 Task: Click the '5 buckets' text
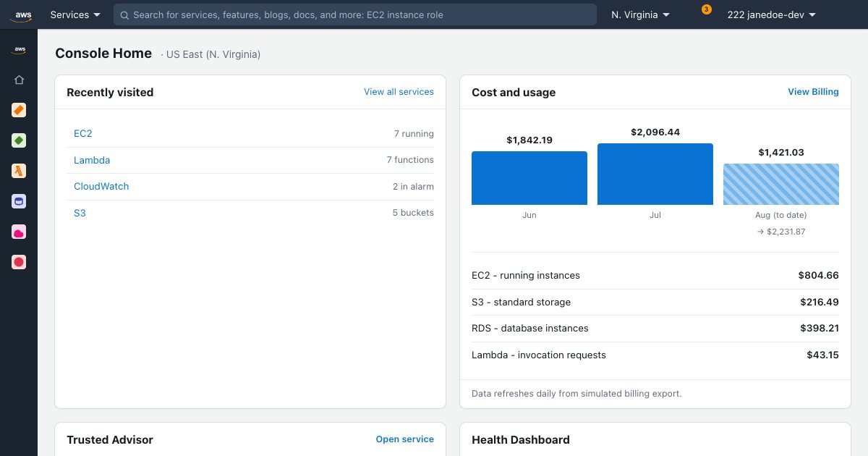[413, 213]
